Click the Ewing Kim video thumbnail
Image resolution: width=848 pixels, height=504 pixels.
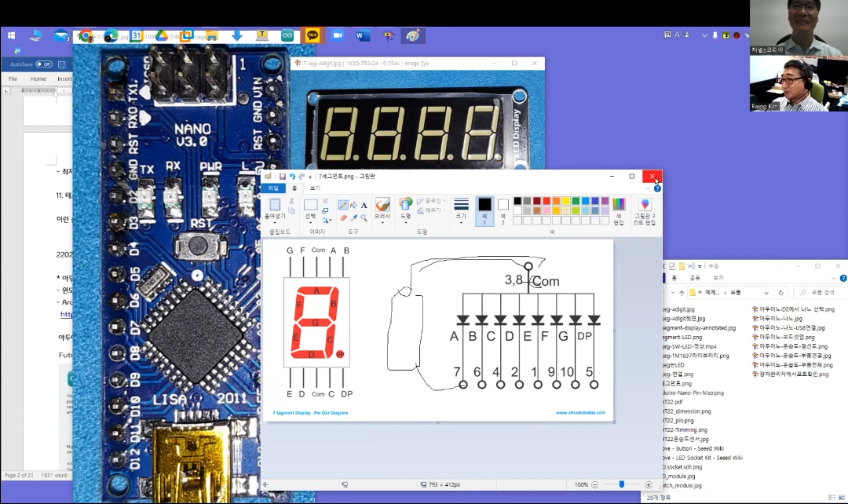tap(799, 84)
